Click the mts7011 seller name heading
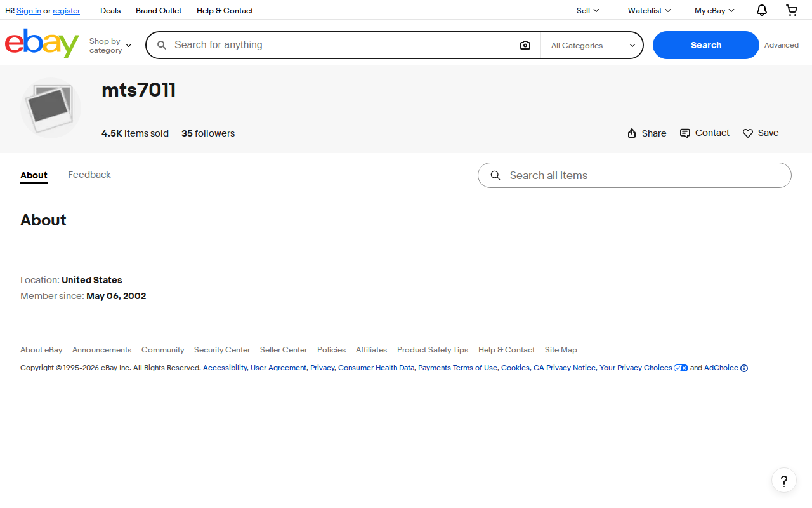The image size is (812, 508). (138, 90)
